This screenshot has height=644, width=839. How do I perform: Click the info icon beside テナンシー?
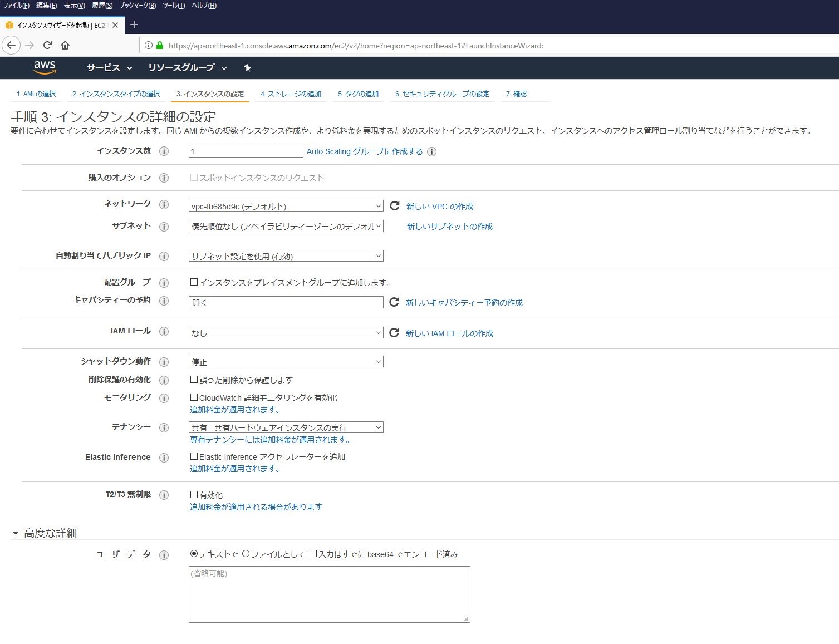[x=164, y=427]
